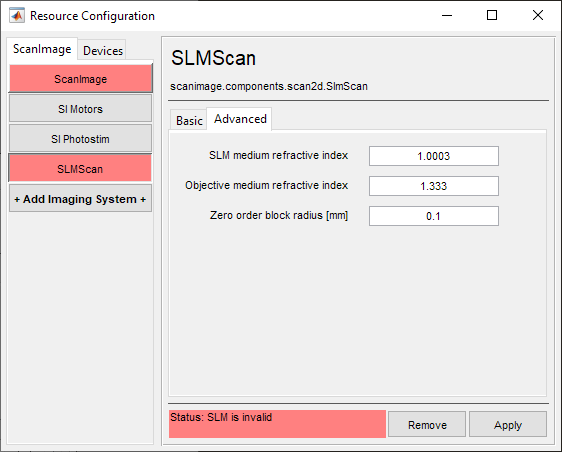Focus the Objective medium refractive index field

434,186
